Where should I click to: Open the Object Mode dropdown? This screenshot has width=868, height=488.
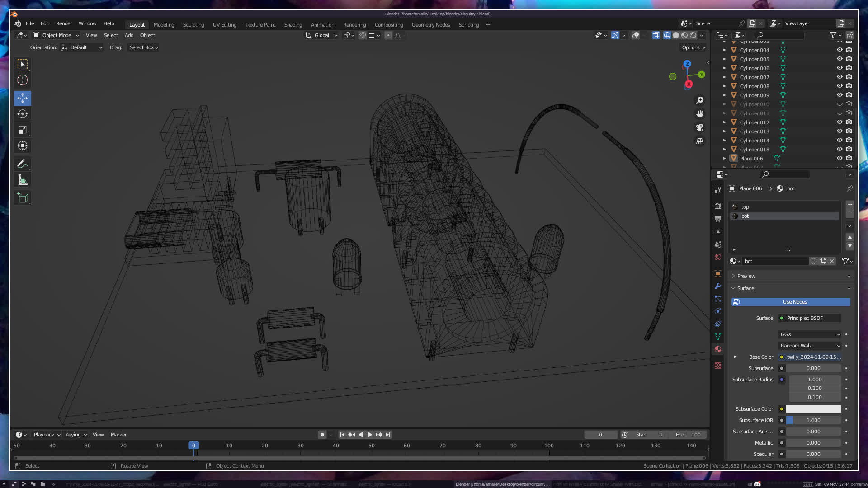(x=57, y=35)
